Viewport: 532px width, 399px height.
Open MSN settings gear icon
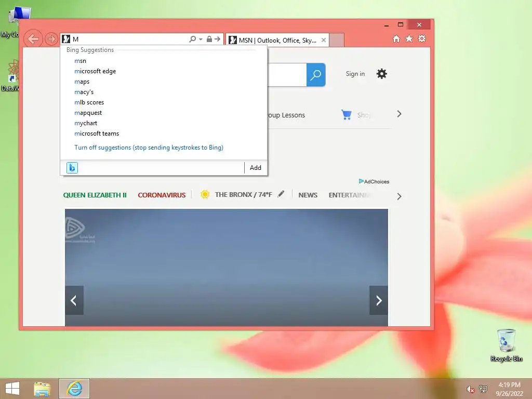[382, 74]
